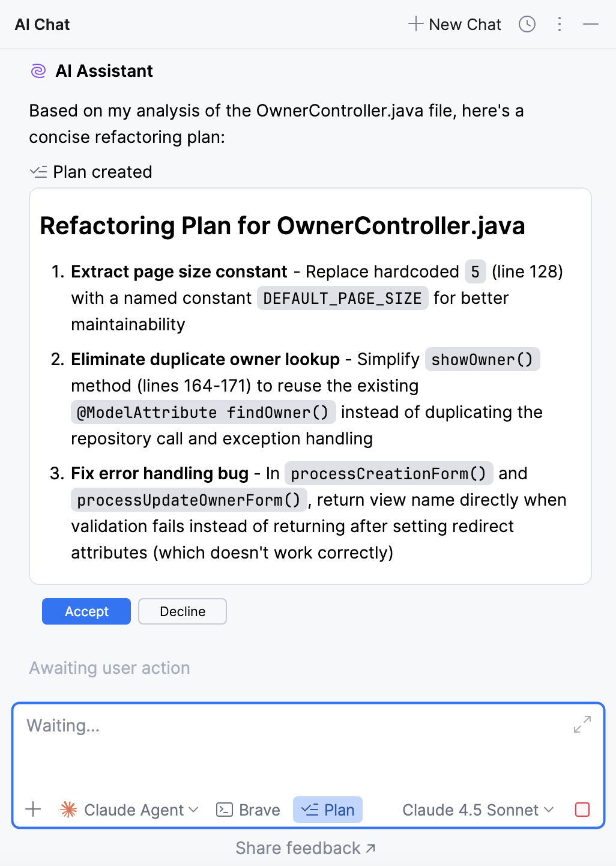Click the Plan created checklist icon
This screenshot has width=616, height=866.
(x=38, y=172)
